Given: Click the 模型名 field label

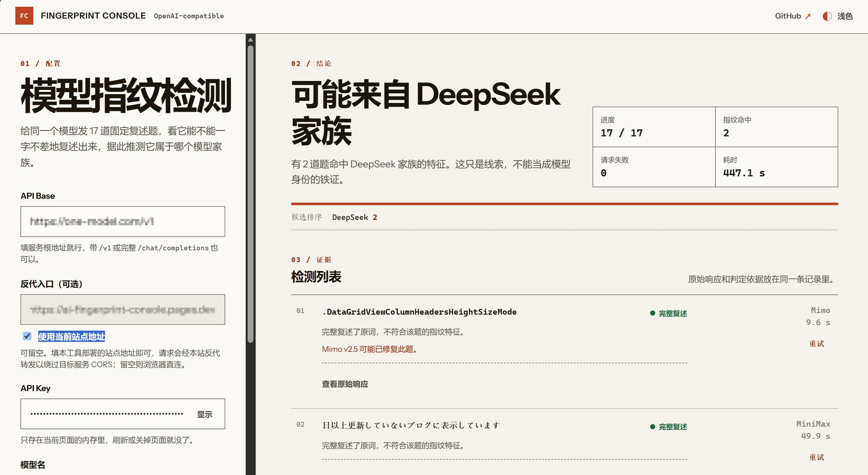Looking at the screenshot, I should point(33,465).
